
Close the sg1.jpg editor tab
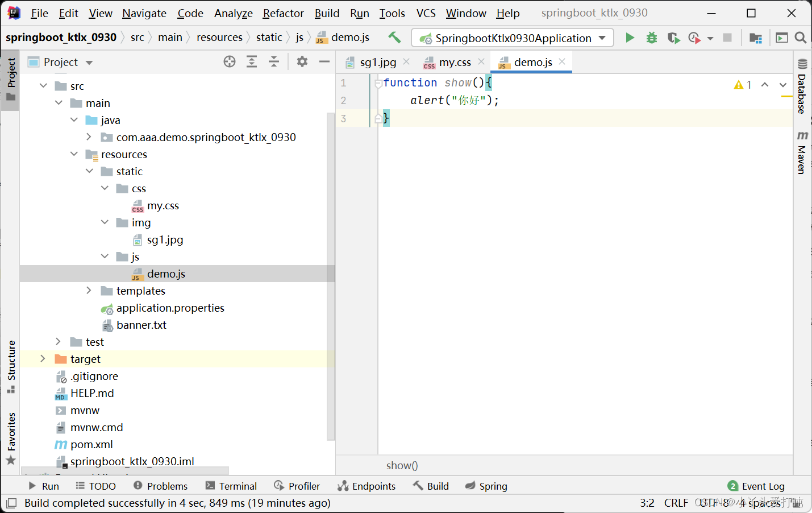(406, 61)
